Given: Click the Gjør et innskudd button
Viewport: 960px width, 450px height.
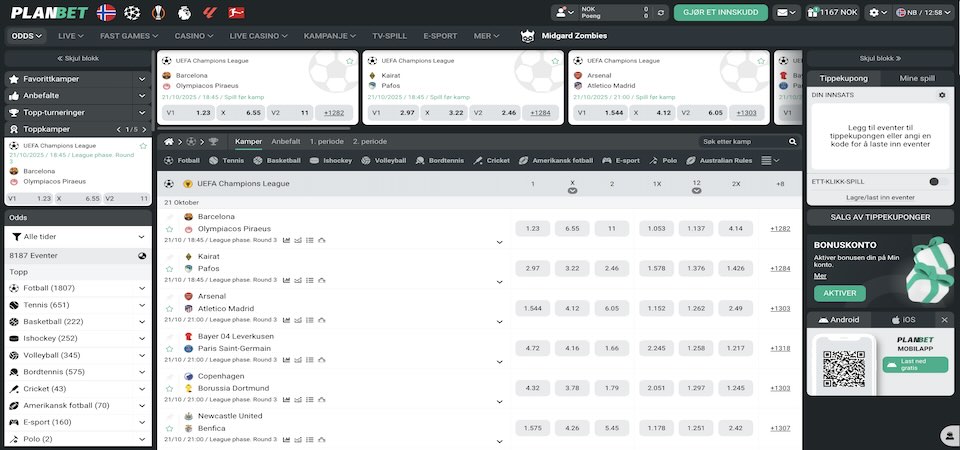Looking at the screenshot, I should [721, 13].
